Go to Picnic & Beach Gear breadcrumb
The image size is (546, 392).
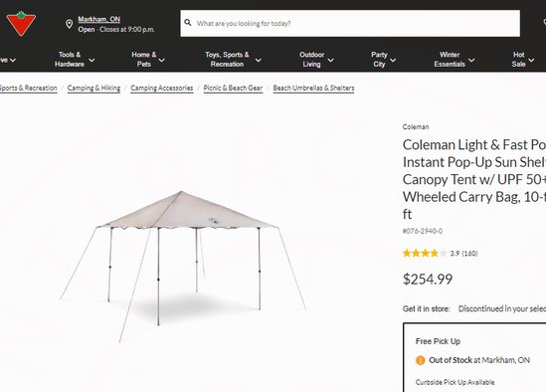point(233,89)
